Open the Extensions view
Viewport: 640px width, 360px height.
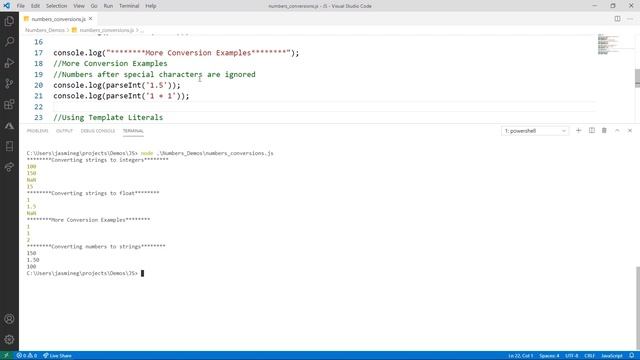9,104
